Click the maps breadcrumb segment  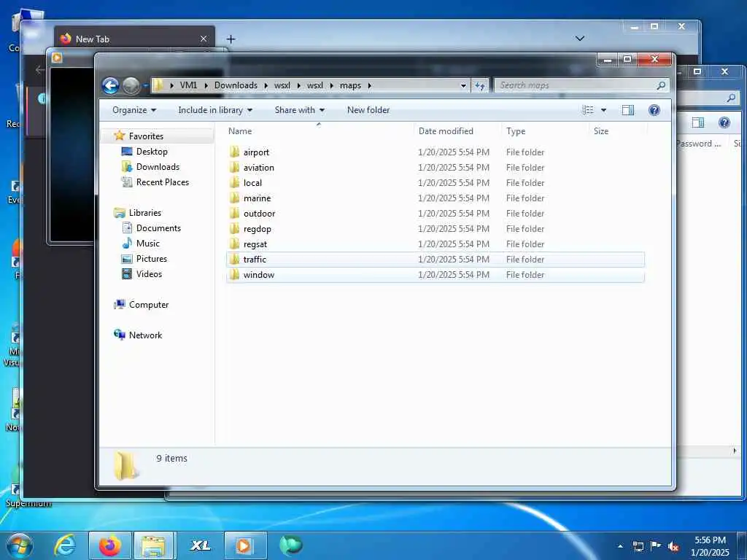[x=350, y=86]
